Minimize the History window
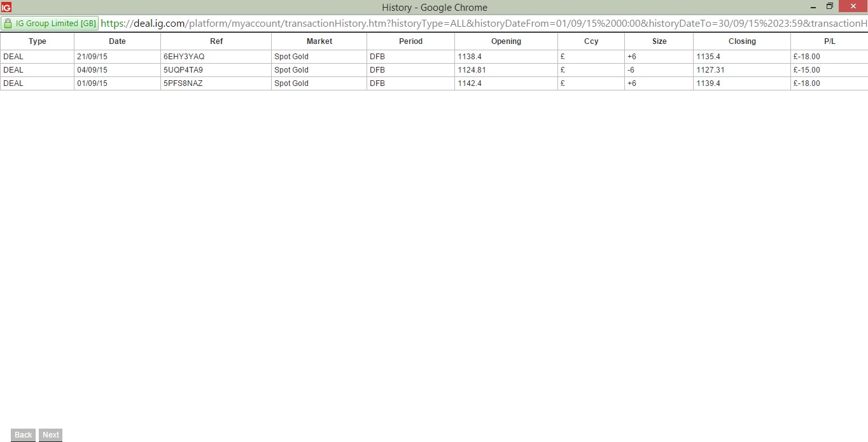 pyautogui.click(x=813, y=7)
